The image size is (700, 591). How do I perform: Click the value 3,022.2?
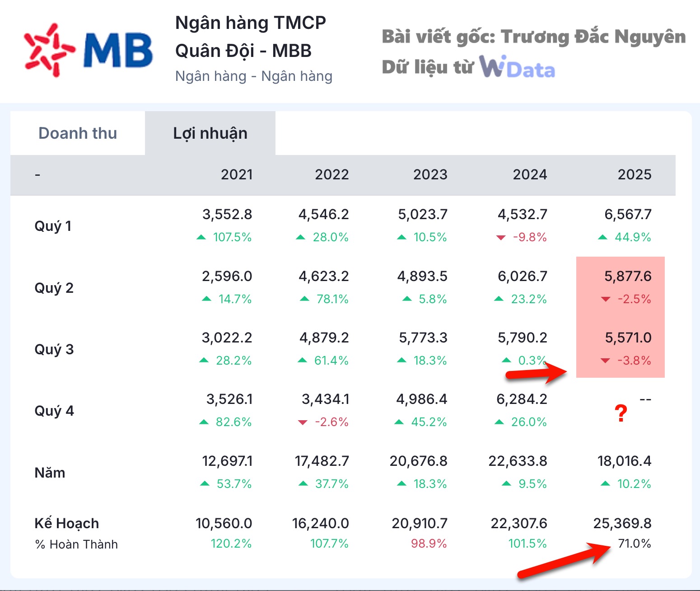click(227, 338)
